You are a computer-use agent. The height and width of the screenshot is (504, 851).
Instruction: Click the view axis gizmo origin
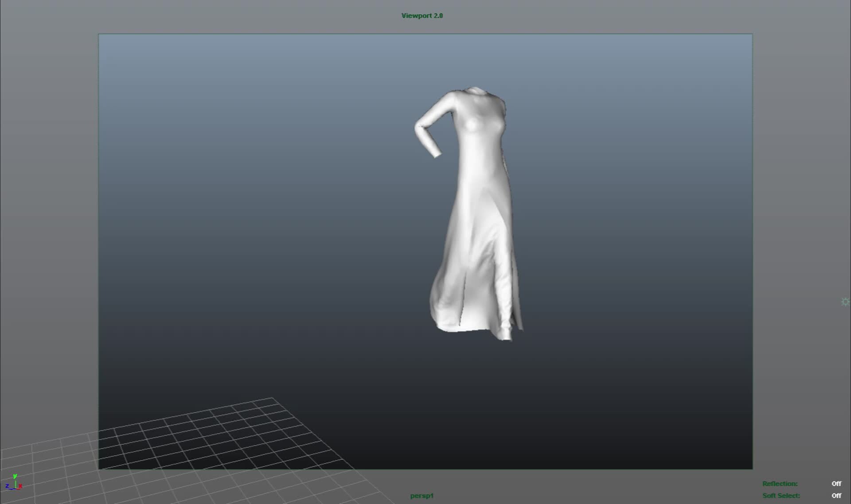coord(16,488)
